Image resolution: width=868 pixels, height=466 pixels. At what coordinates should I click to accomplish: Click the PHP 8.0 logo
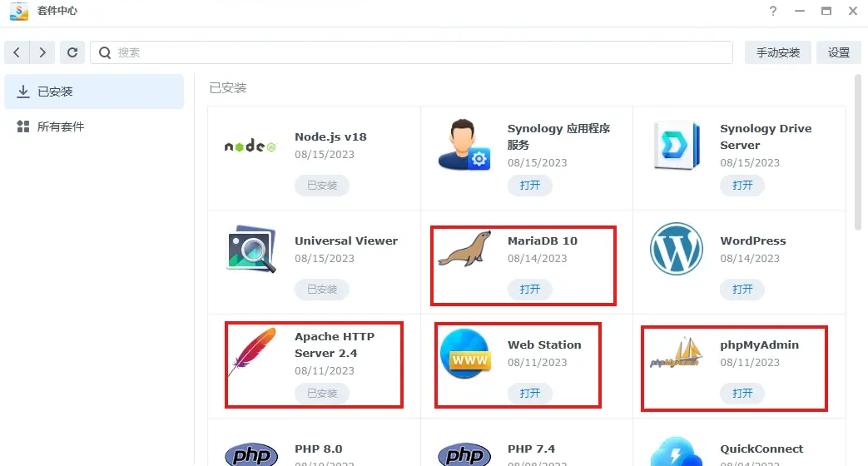(x=251, y=454)
